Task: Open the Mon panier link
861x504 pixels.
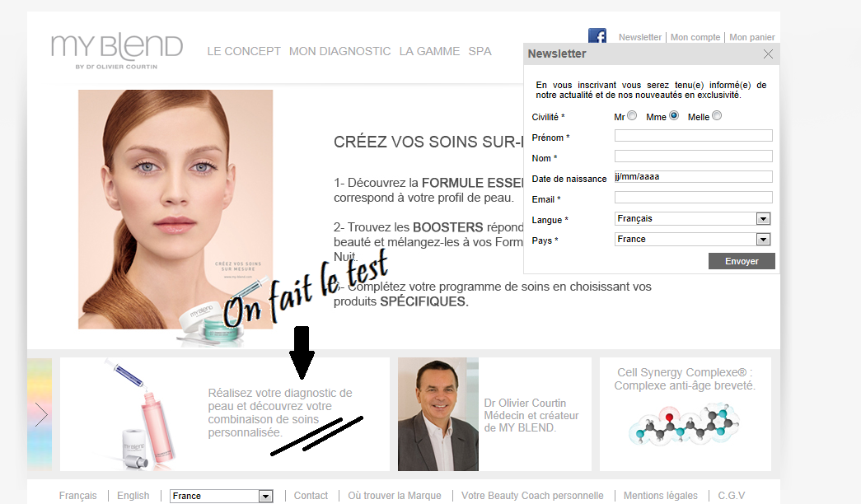Action: coord(752,37)
